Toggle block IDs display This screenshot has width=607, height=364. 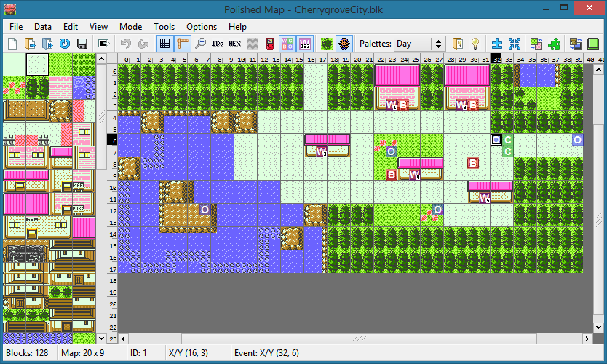click(x=217, y=44)
